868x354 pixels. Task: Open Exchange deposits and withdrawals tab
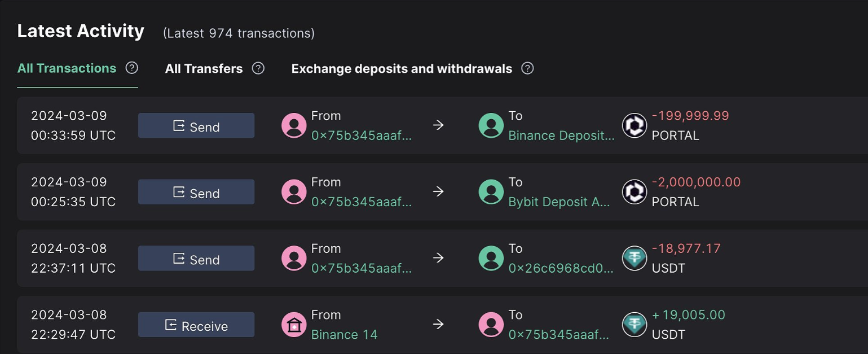pos(402,69)
